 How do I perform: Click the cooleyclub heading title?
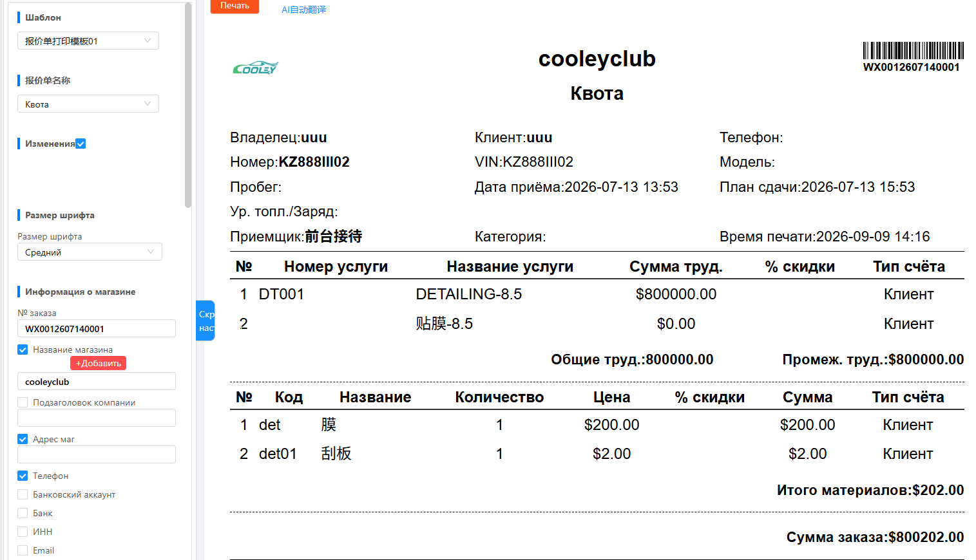[x=597, y=59]
